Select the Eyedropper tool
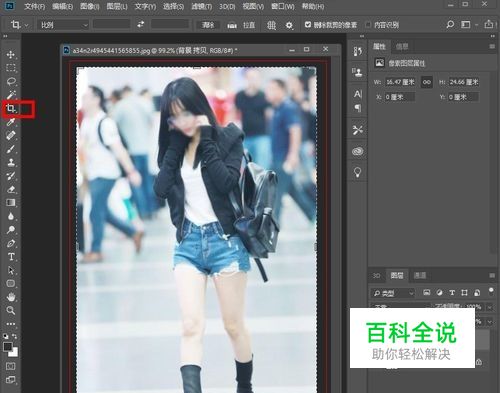 11,122
